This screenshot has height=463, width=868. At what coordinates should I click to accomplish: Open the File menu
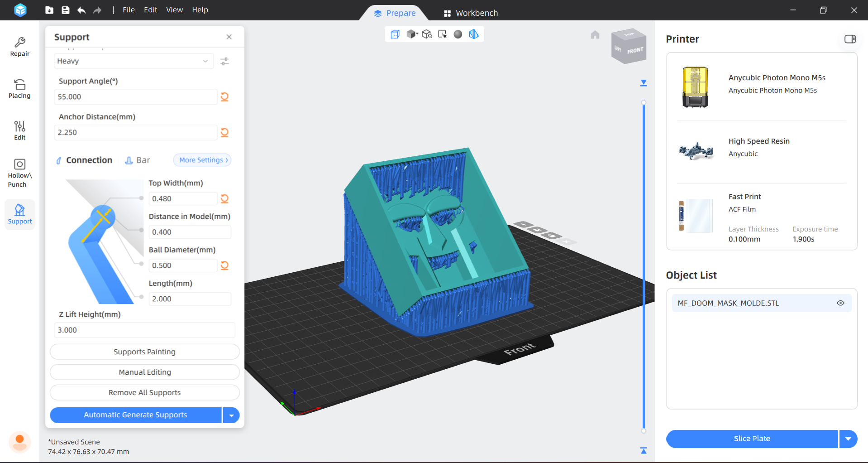point(129,10)
